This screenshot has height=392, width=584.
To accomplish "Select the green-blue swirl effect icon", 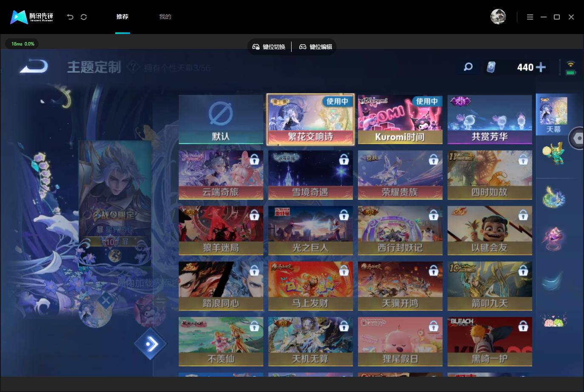I will [x=553, y=197].
